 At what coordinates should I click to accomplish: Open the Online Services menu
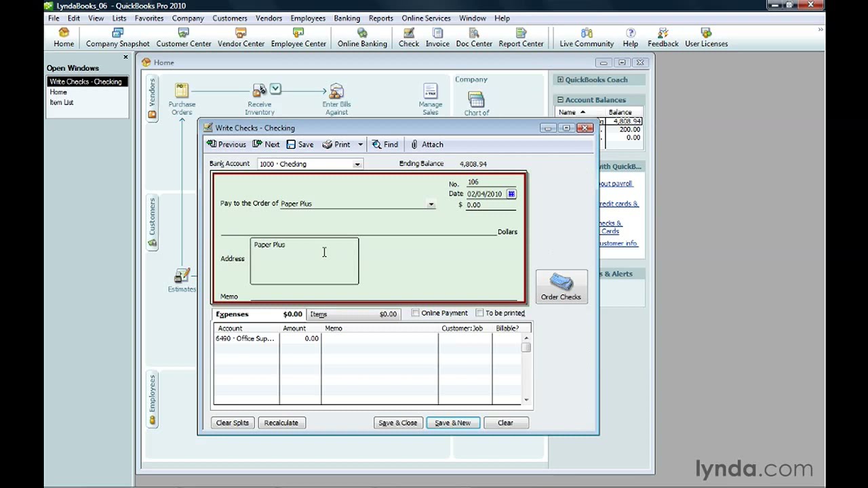tap(426, 18)
